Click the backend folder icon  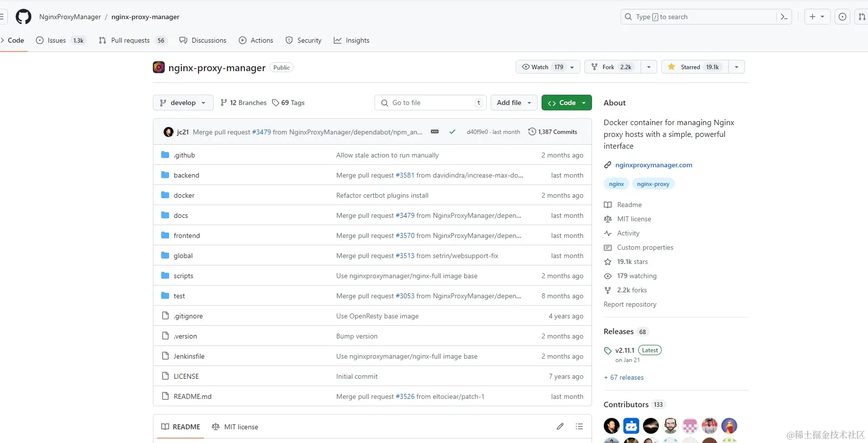click(x=165, y=175)
